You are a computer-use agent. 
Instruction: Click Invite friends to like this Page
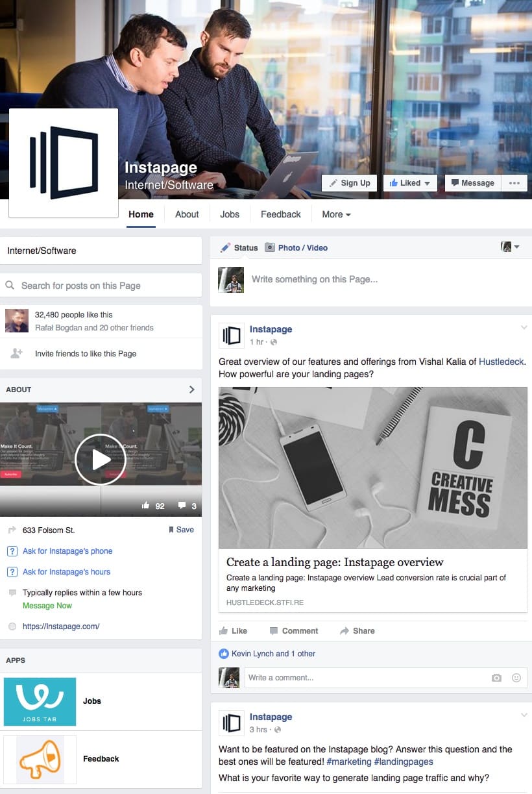click(x=86, y=354)
